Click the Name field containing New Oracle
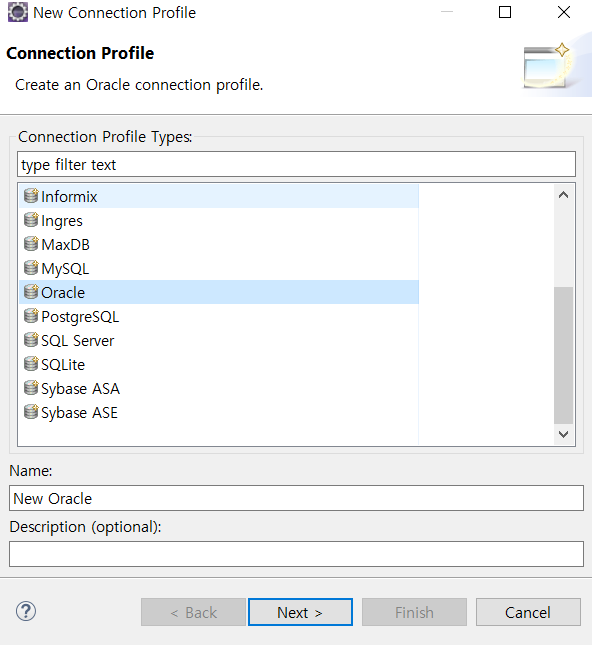This screenshot has height=645, width=592. pos(296,498)
